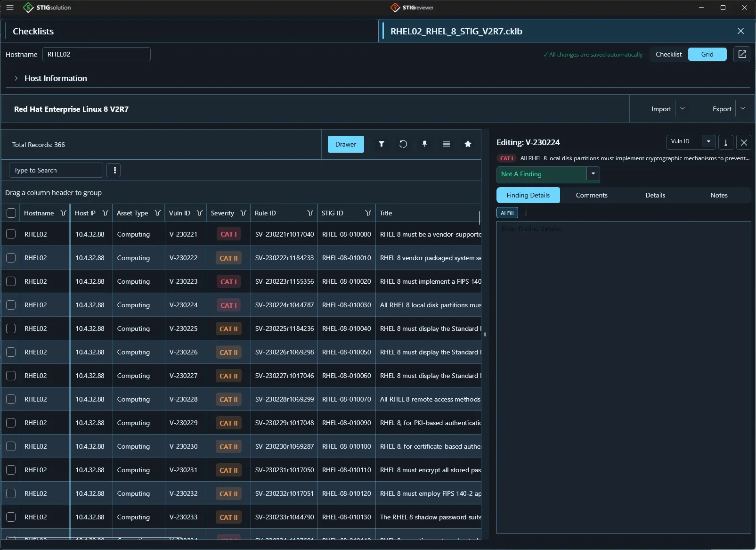The image size is (756, 550).
Task: Open the Export dropdown arrow
Action: click(x=743, y=109)
